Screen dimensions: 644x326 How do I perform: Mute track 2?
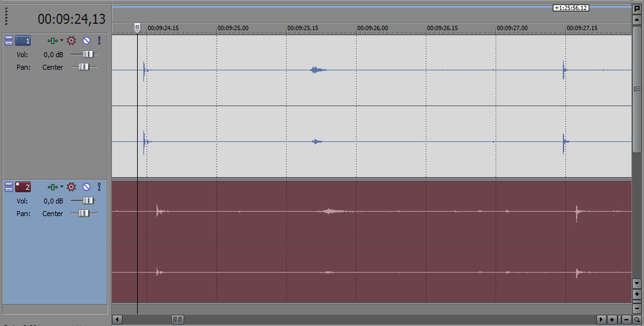point(86,187)
